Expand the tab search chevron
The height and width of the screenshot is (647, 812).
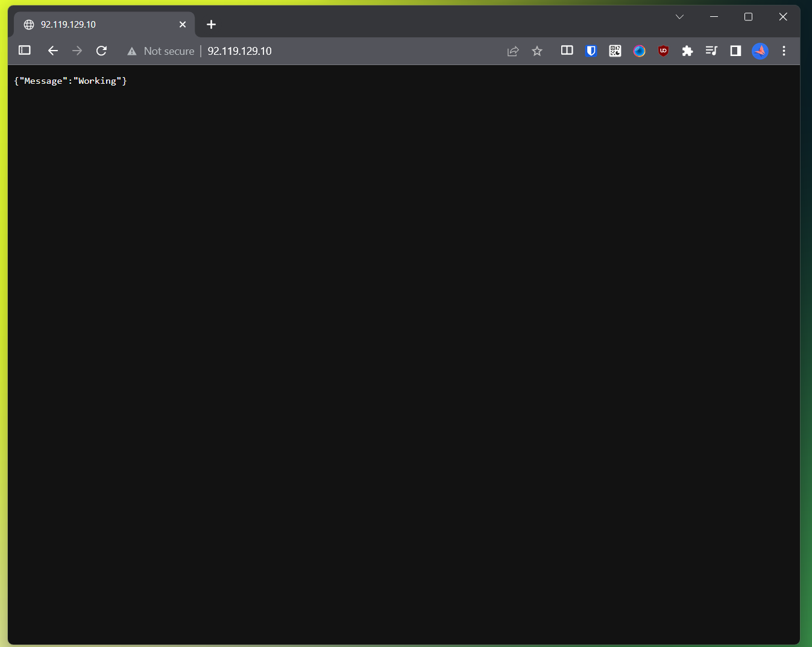[679, 17]
